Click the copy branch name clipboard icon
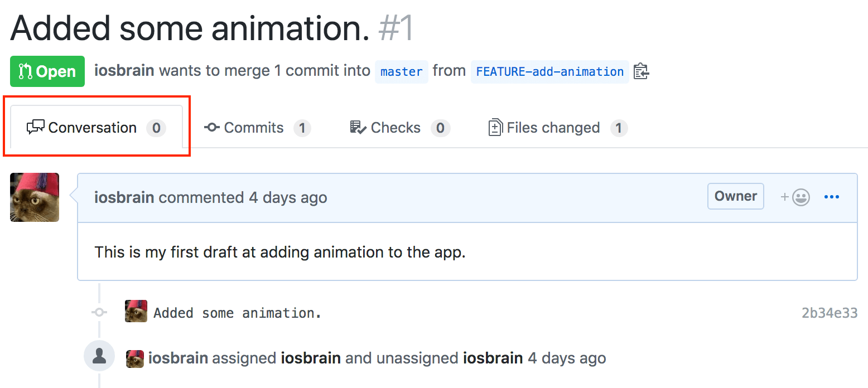The width and height of the screenshot is (868, 388). pyautogui.click(x=641, y=71)
